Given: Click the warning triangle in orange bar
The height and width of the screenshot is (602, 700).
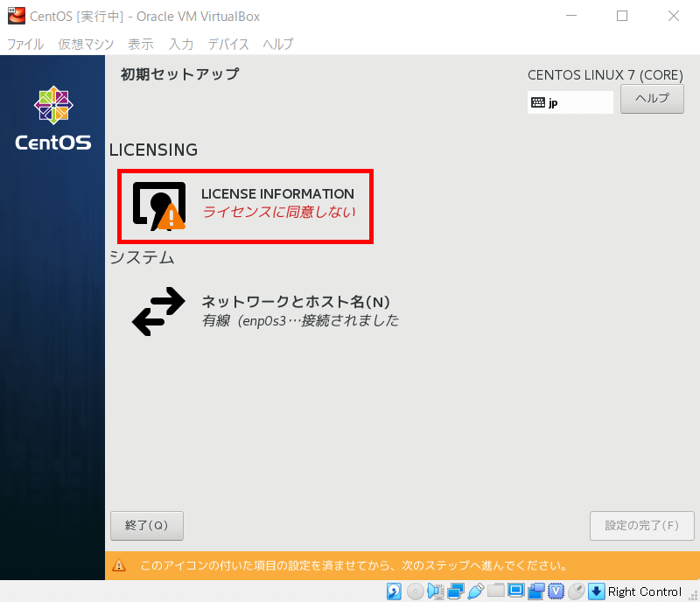Looking at the screenshot, I should coord(119,565).
